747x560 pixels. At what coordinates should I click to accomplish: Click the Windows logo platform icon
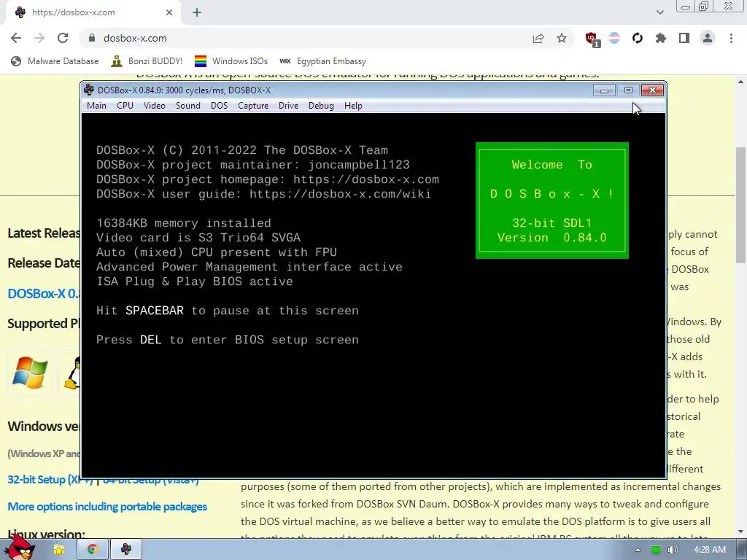[x=30, y=373]
